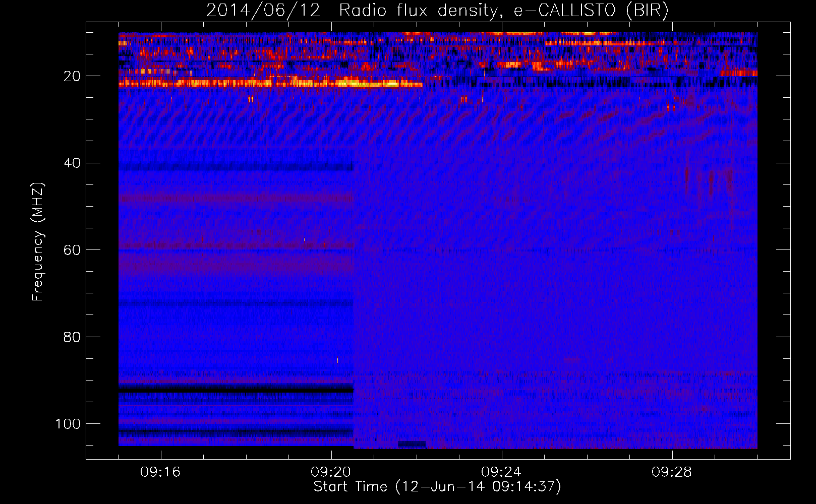Click the 'Frequency (MHZ)' axis label

tap(38, 242)
